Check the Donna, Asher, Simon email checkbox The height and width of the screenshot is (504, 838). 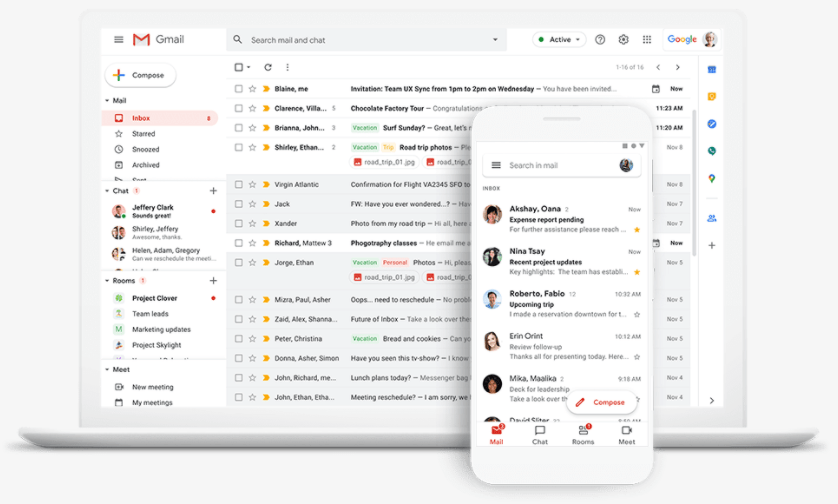point(238,358)
